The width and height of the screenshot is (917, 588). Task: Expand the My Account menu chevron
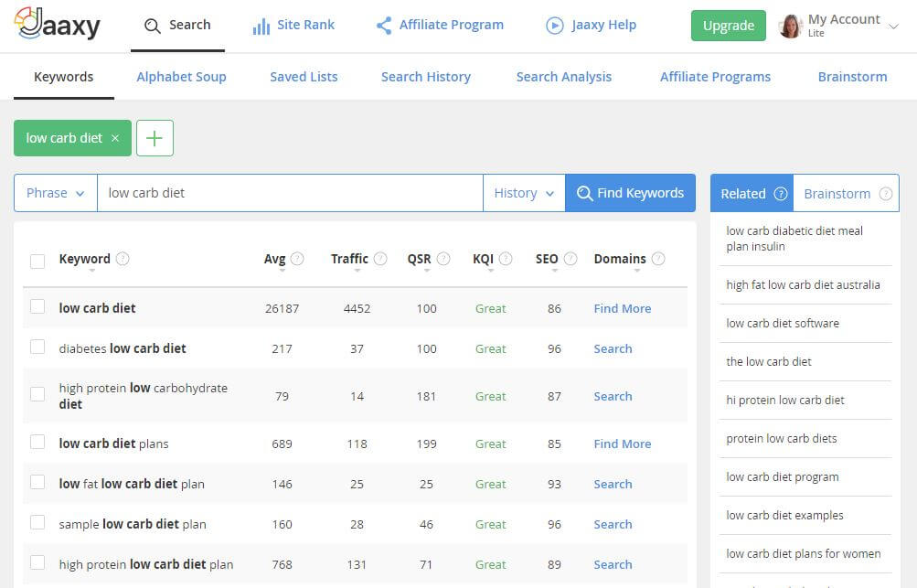click(x=893, y=27)
